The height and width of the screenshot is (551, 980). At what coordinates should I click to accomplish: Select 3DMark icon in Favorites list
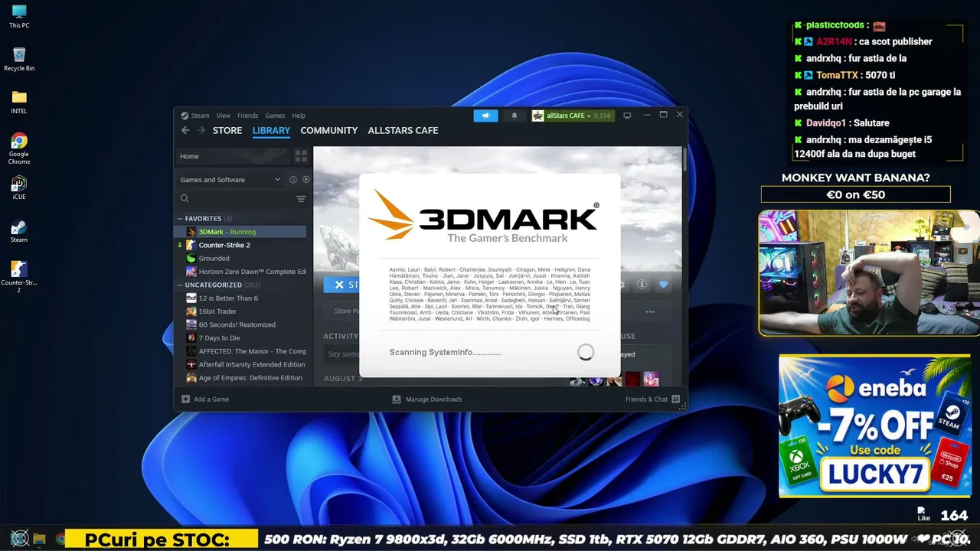[191, 232]
